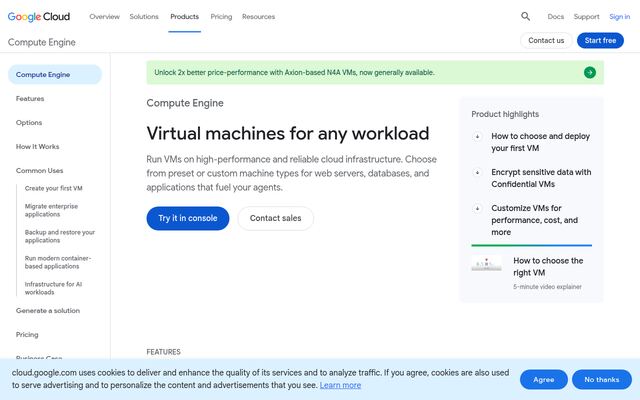The width and height of the screenshot is (640, 400).
Task: Click the Contact sales button
Action: point(276,218)
